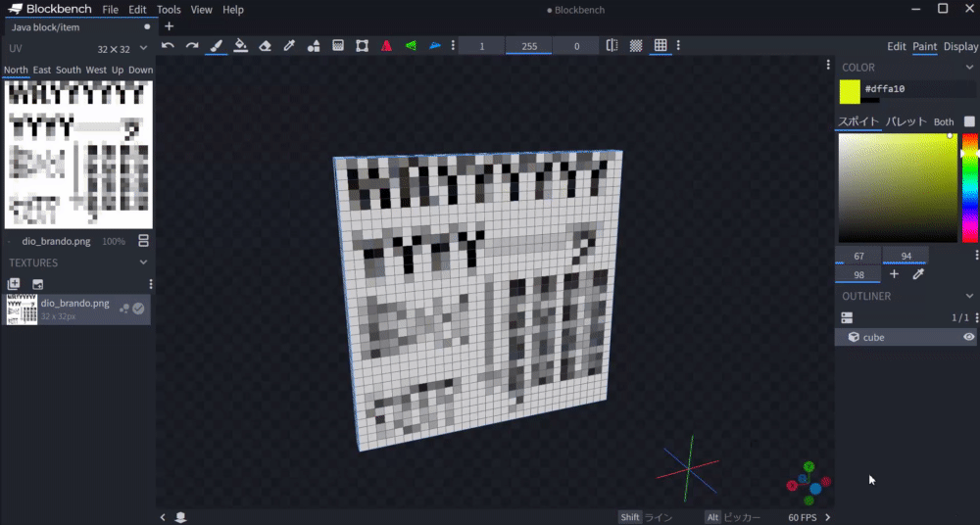Select the Paint mode tab
The width and height of the screenshot is (980, 525).
[924, 46]
